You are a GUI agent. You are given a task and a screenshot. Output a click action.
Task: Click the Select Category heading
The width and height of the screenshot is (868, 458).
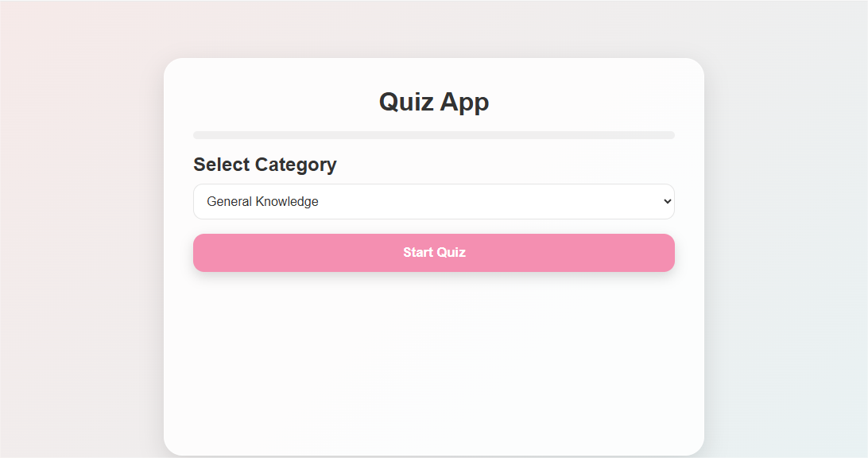click(265, 165)
